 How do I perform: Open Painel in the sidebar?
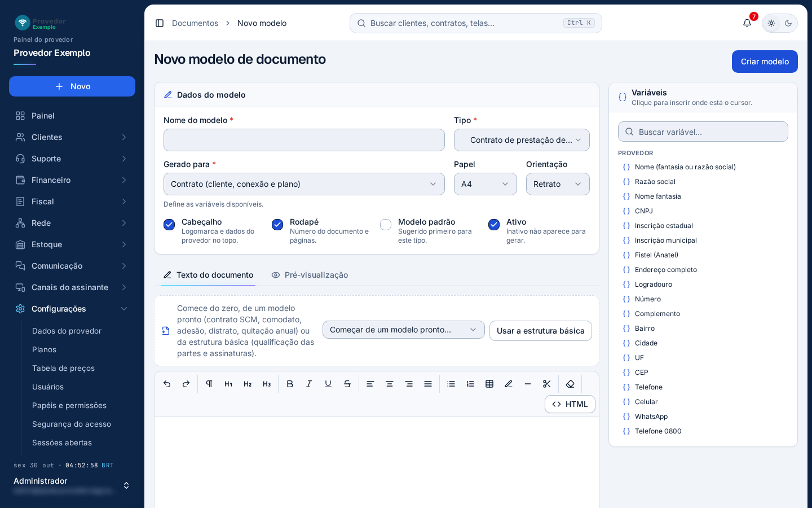coord(72,116)
